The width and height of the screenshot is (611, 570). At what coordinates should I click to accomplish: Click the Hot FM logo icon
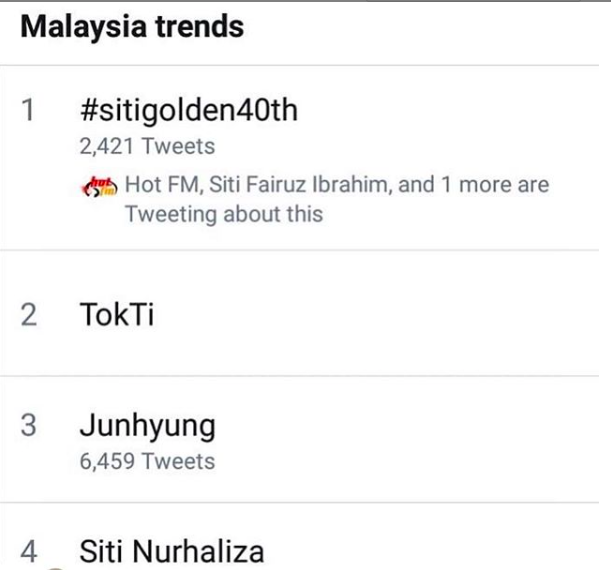[x=101, y=185]
